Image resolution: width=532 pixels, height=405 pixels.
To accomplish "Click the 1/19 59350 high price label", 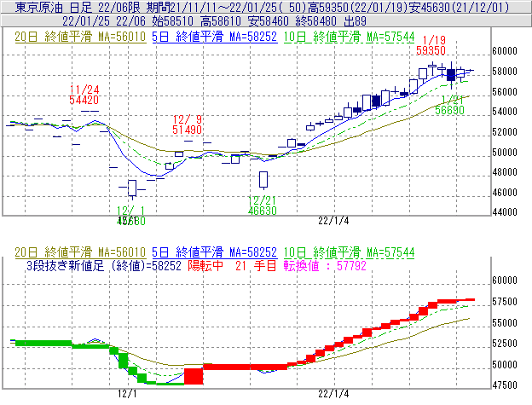I will [x=431, y=45].
